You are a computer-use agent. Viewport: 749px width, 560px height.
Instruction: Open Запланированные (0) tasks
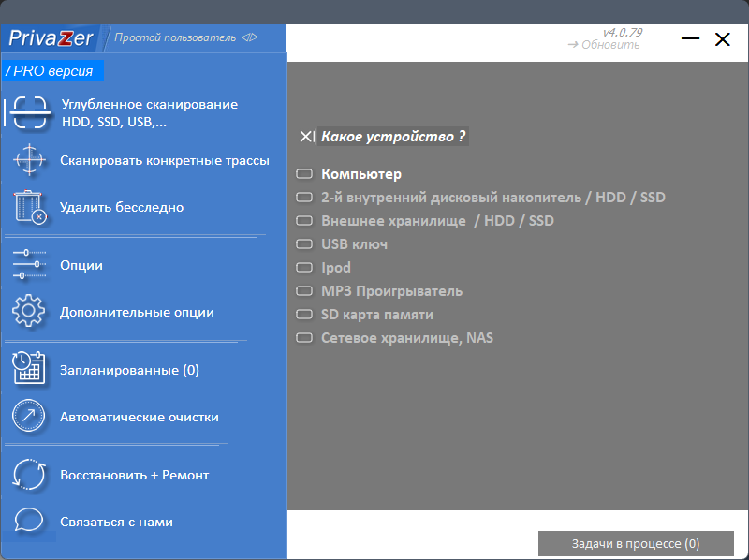[x=129, y=370]
